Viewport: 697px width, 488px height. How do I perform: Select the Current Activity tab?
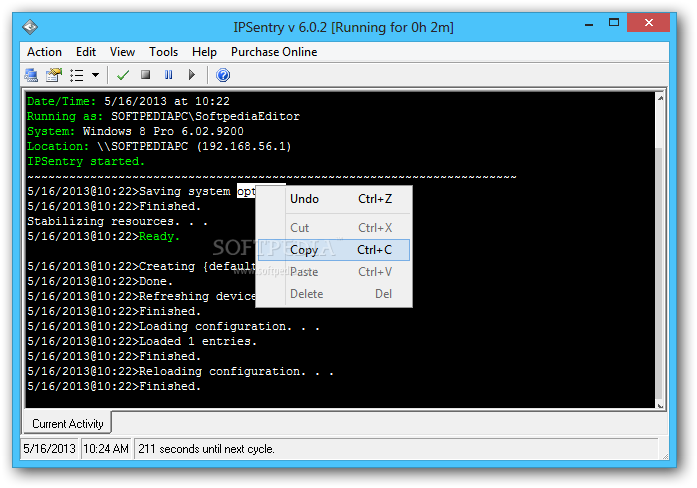(x=68, y=424)
